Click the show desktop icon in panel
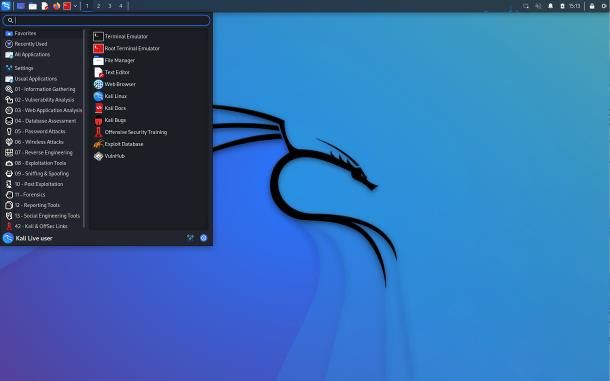This screenshot has width=610, height=381. point(21,6)
